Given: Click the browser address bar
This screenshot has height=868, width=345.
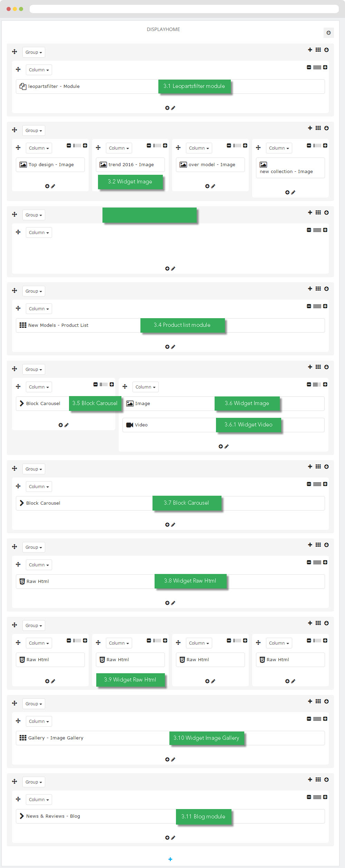Looking at the screenshot, I should 184,9.
